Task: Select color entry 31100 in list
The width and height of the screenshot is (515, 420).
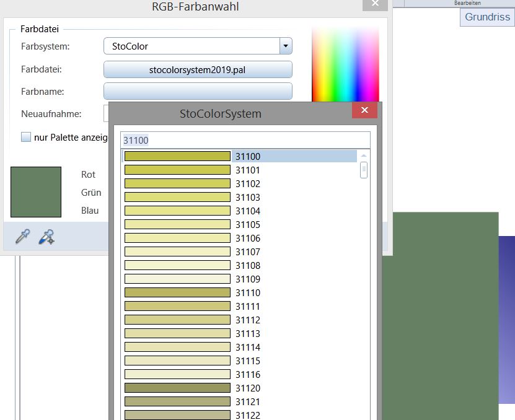Action: click(248, 157)
